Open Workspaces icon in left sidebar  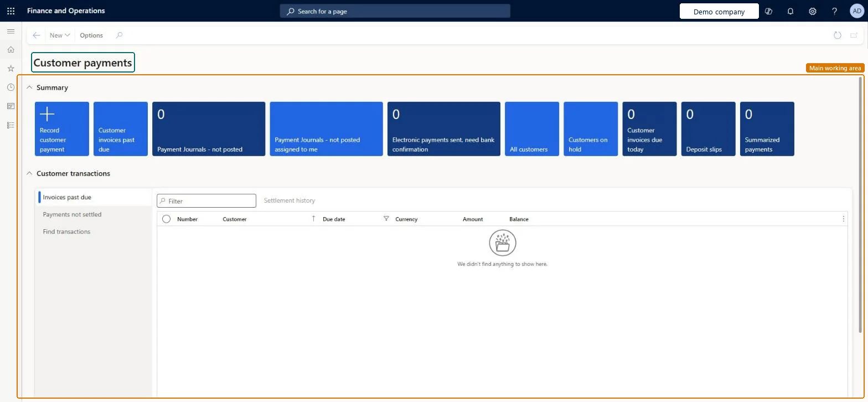coord(11,106)
